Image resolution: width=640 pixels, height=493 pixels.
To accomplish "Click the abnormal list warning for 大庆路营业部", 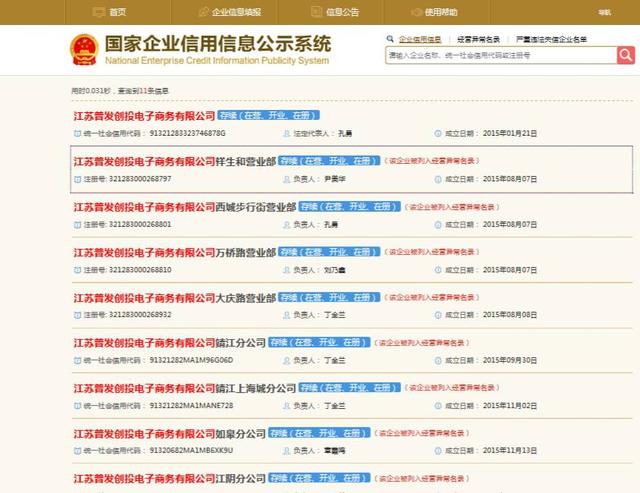I will pos(432,298).
